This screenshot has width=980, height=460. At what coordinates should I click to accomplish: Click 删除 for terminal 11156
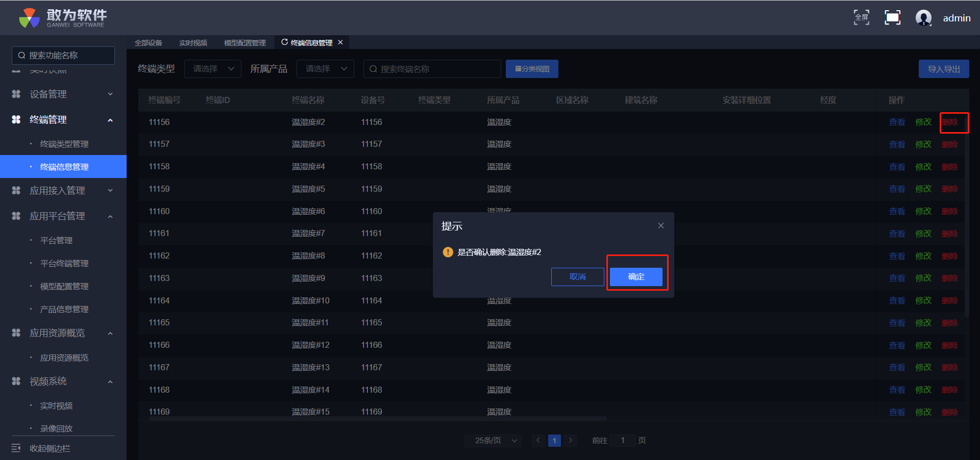pyautogui.click(x=950, y=122)
